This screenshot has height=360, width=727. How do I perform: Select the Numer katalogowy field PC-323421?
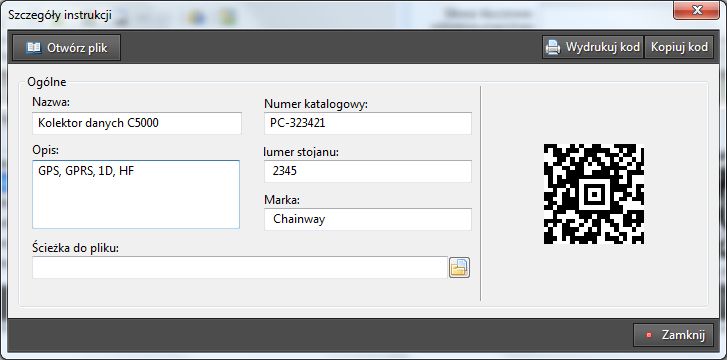click(368, 123)
